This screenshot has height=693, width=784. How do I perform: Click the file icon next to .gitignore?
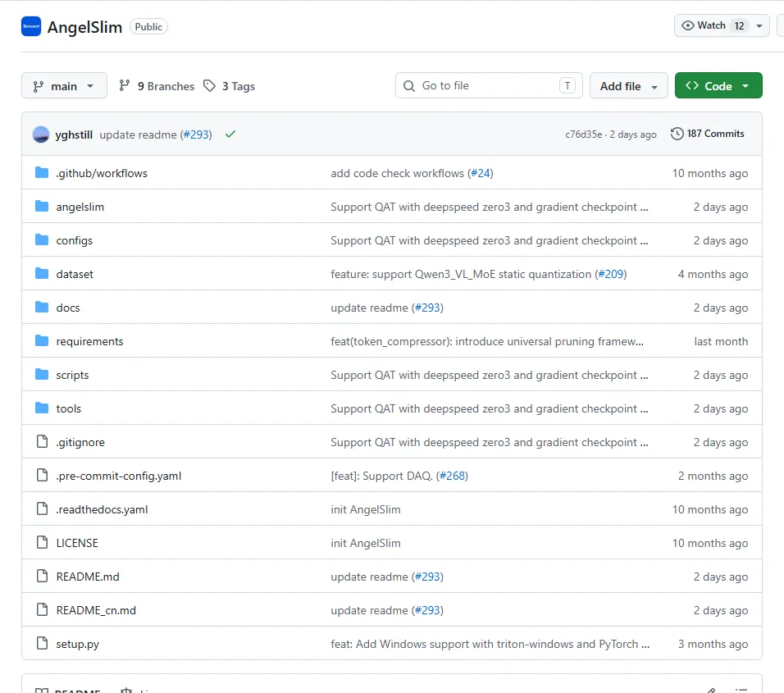pyautogui.click(x=43, y=441)
